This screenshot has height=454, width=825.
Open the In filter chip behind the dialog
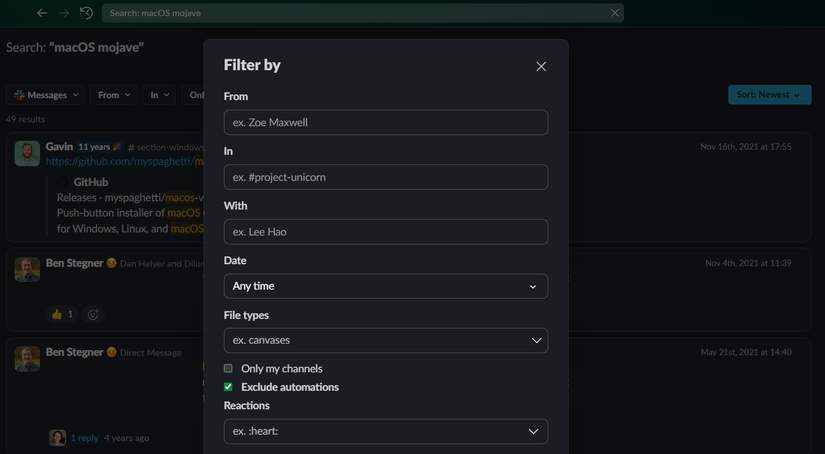[159, 95]
